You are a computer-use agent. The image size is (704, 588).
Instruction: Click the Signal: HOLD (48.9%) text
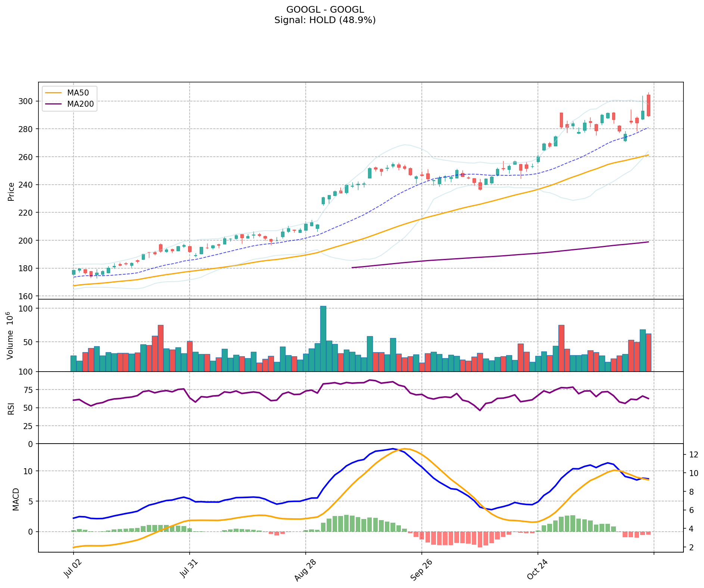click(325, 20)
